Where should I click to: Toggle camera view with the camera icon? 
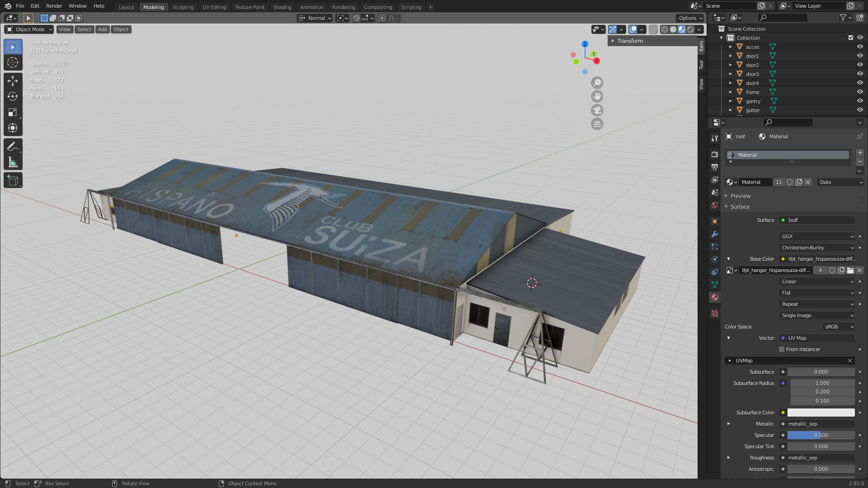(597, 110)
